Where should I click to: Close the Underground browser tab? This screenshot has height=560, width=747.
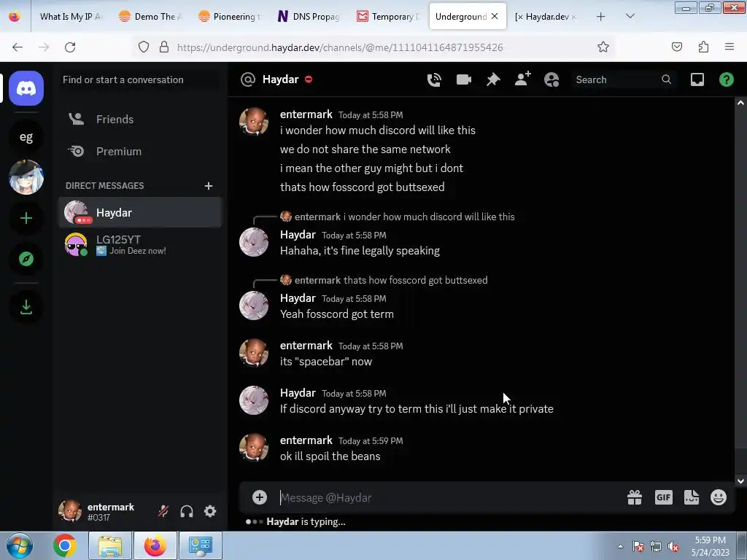point(495,16)
